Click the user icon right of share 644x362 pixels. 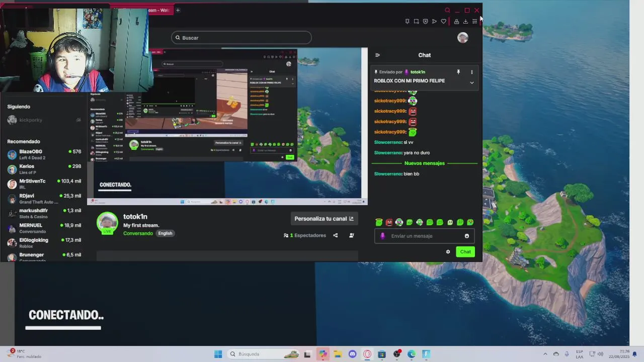coord(351,235)
